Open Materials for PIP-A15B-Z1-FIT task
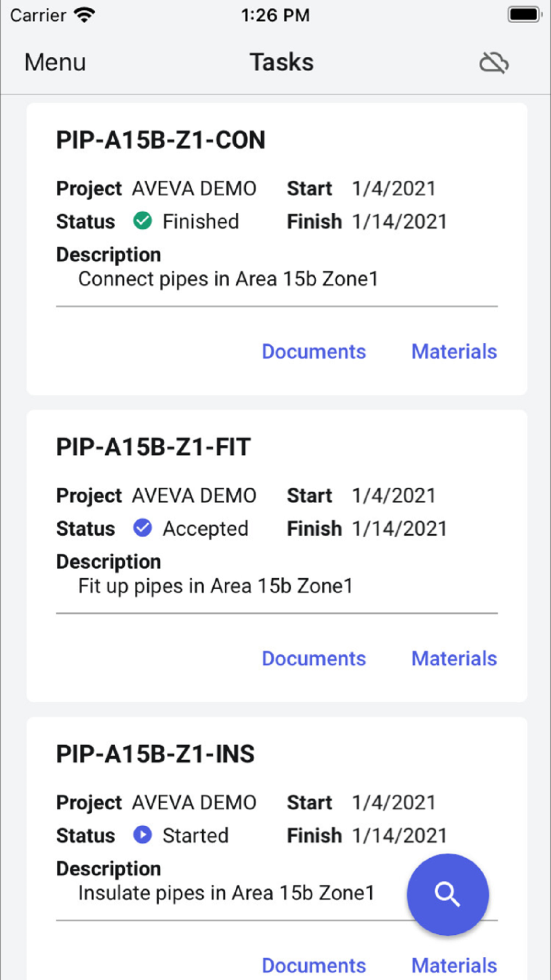The image size is (551, 980). tap(454, 659)
